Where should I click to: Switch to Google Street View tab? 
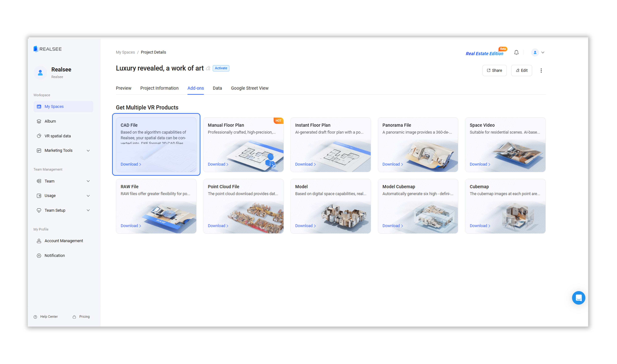[249, 88]
